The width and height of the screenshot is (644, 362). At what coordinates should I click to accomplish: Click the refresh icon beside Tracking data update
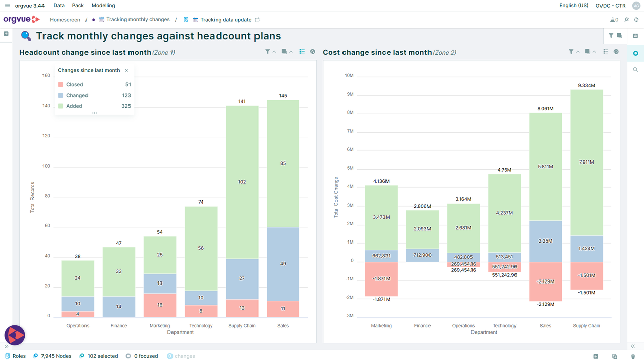tap(257, 20)
